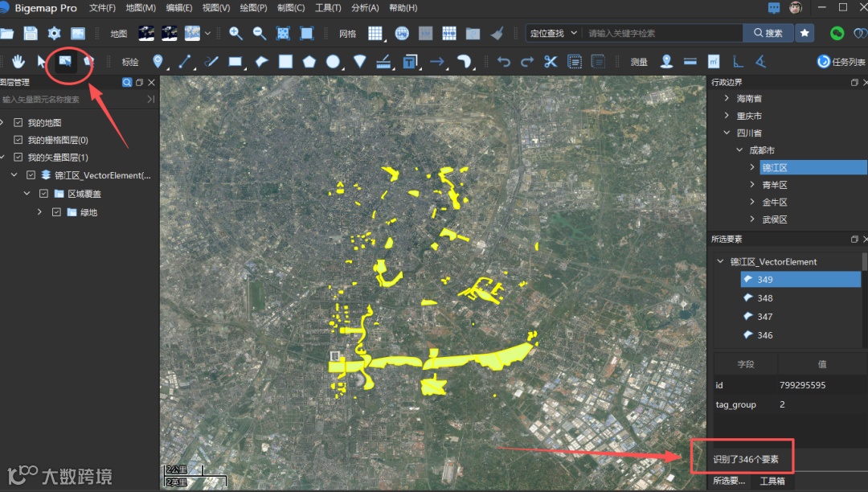This screenshot has width=868, height=492.
Task: Select the straight arrow drawing tool
Action: [x=437, y=61]
